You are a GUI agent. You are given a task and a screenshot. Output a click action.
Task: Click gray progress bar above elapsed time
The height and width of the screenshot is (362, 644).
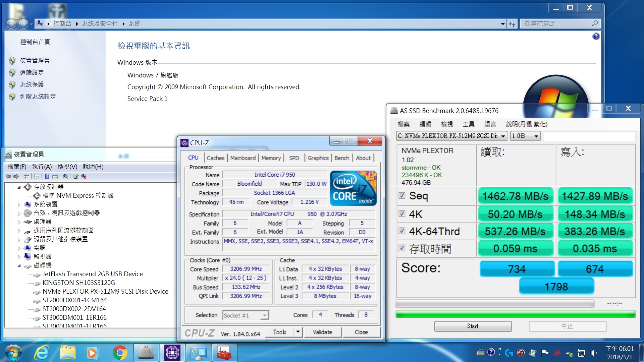coord(495,304)
